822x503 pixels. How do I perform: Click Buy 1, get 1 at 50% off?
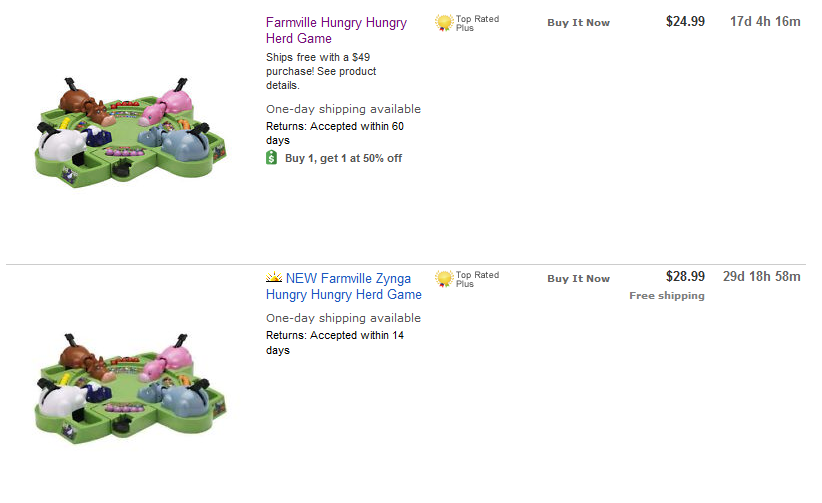tap(343, 158)
